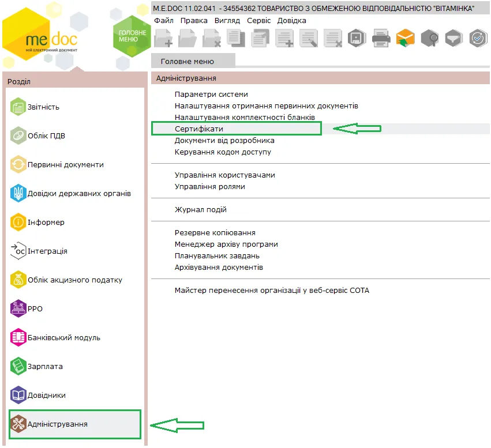
Task: Open the Довідка menu
Action: [291, 21]
